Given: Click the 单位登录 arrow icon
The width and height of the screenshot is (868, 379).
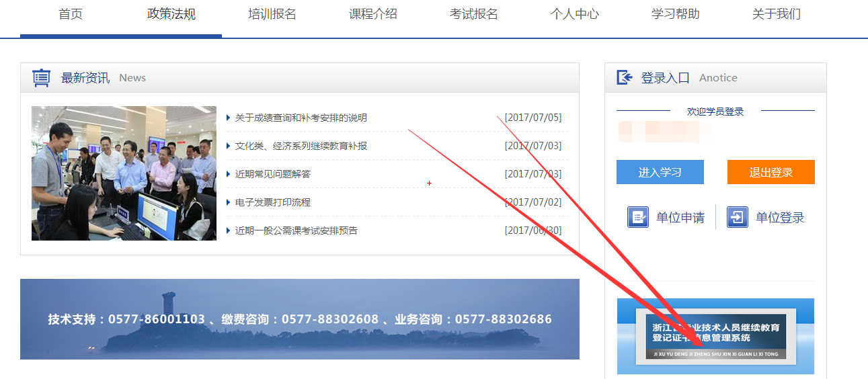Looking at the screenshot, I should [738, 217].
